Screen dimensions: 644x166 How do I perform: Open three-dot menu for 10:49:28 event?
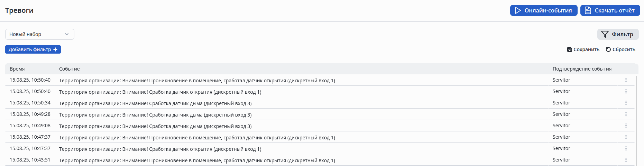pyautogui.click(x=626, y=114)
